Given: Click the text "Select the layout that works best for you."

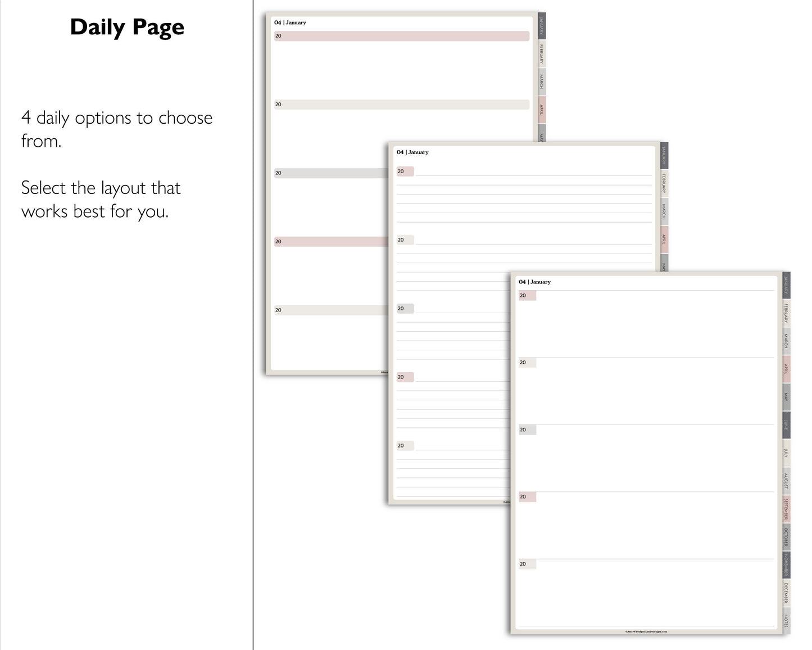Looking at the screenshot, I should click(101, 200).
